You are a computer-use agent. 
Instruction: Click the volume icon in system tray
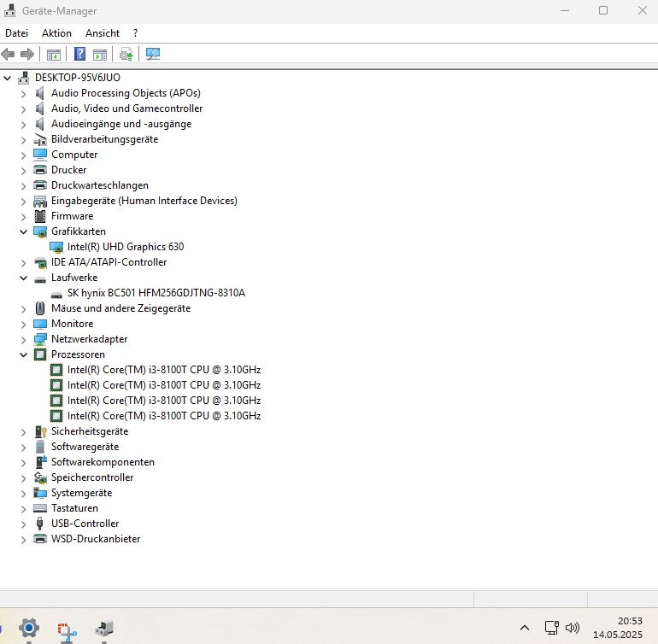(x=573, y=628)
